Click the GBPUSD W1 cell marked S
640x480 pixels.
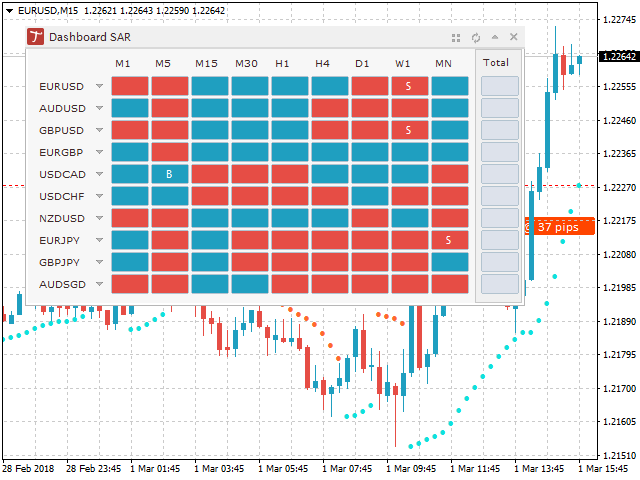410,130
